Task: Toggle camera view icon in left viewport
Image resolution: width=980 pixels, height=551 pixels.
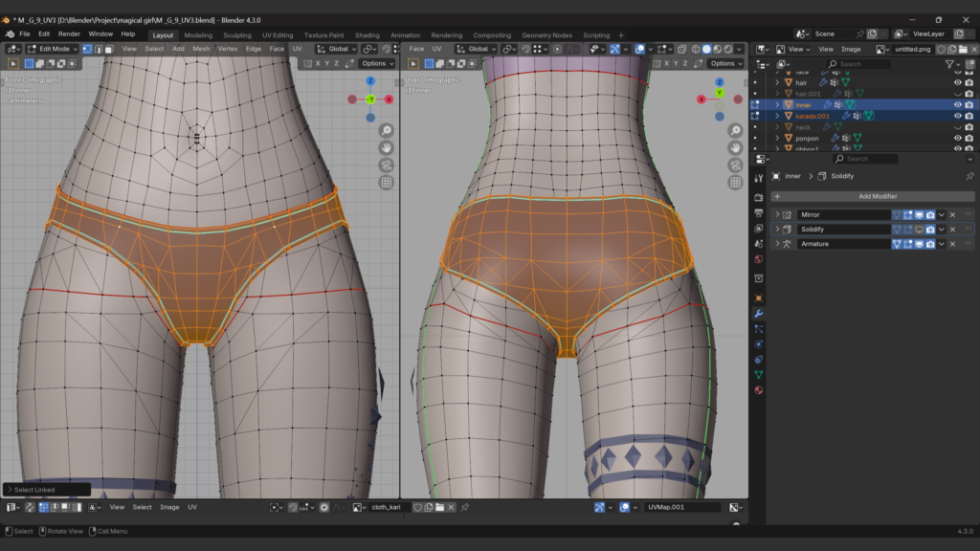Action: 386,165
